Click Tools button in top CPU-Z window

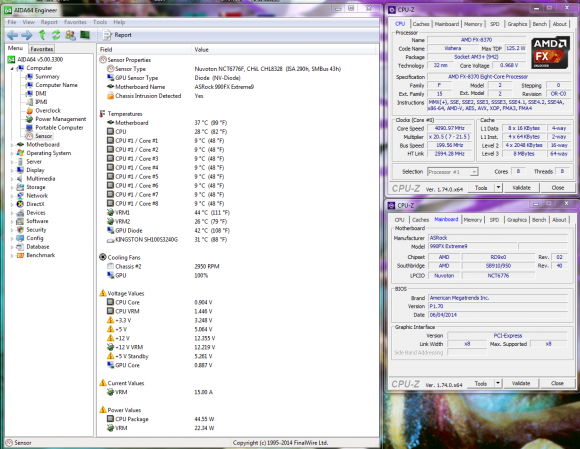pyautogui.click(x=481, y=188)
